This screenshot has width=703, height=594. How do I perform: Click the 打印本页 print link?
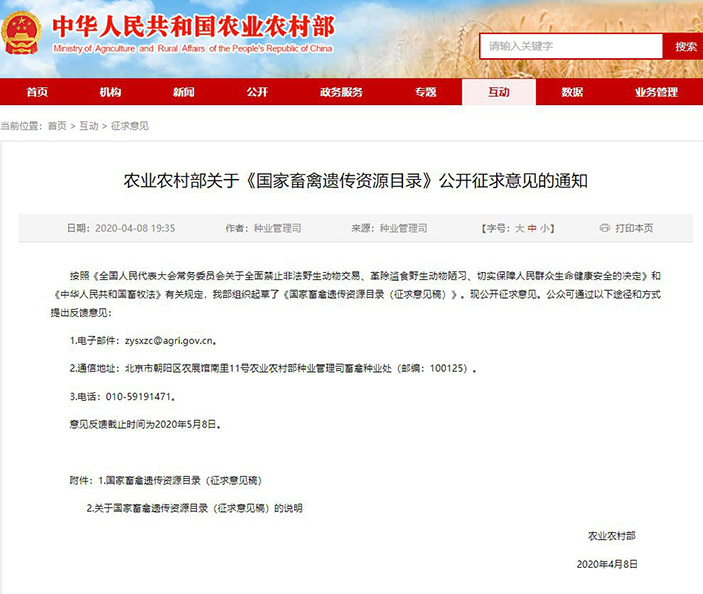coord(634,228)
